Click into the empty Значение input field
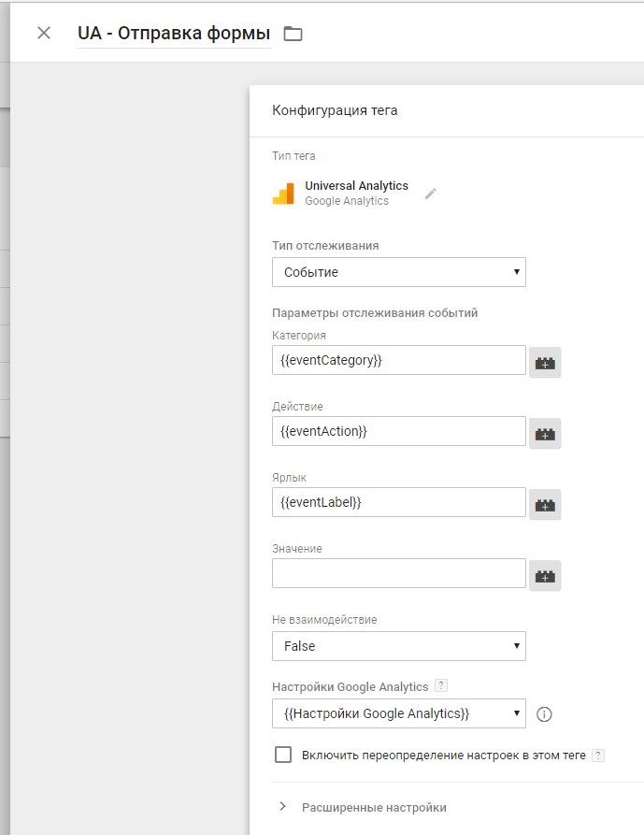This screenshot has width=644, height=835. click(398, 573)
